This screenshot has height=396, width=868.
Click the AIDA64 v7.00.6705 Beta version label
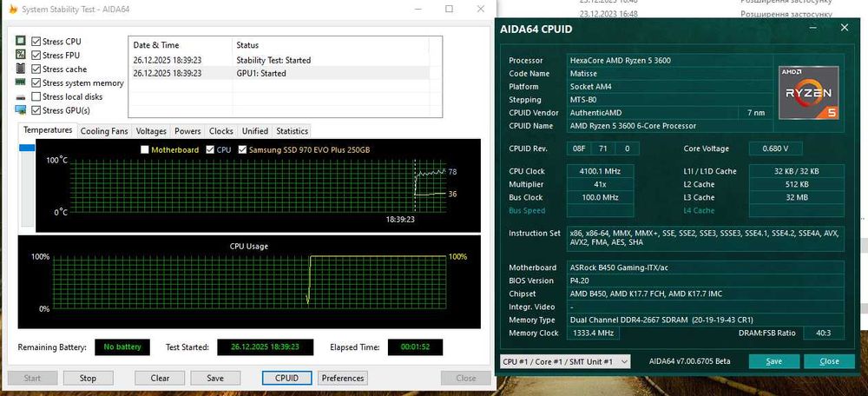[690, 361]
